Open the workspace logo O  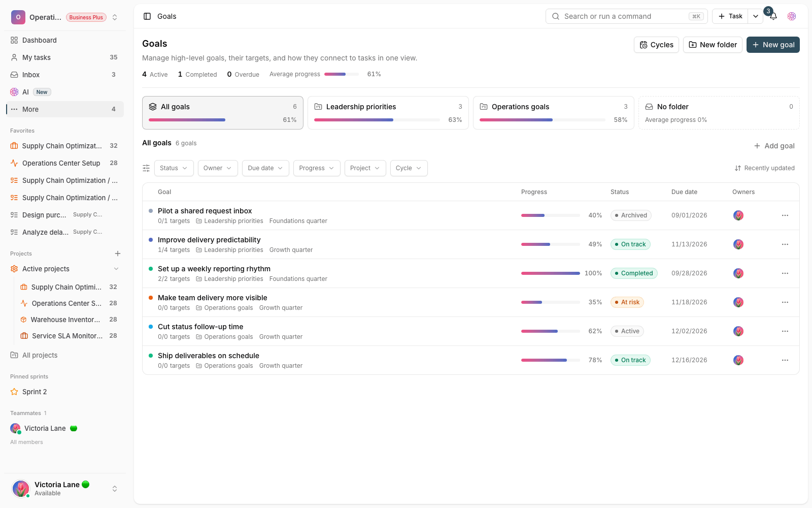[x=18, y=17]
